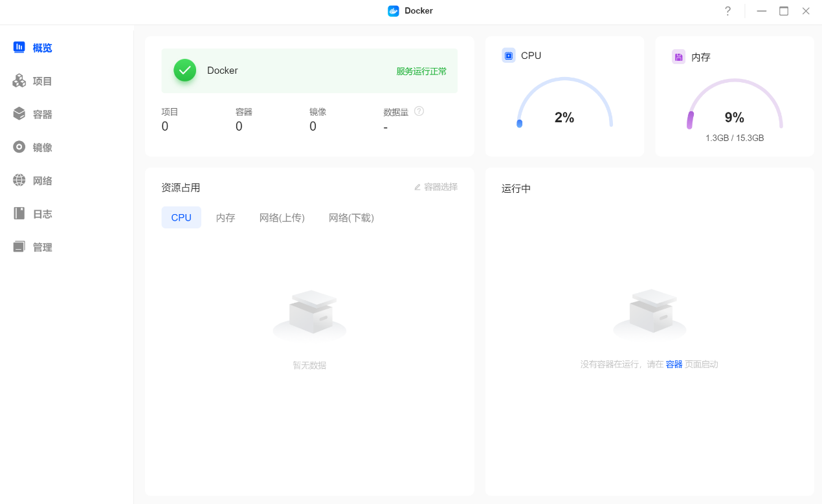Screen dimensions: 822x504
Task: Click the 容器选择 container selection button
Action: (436, 187)
